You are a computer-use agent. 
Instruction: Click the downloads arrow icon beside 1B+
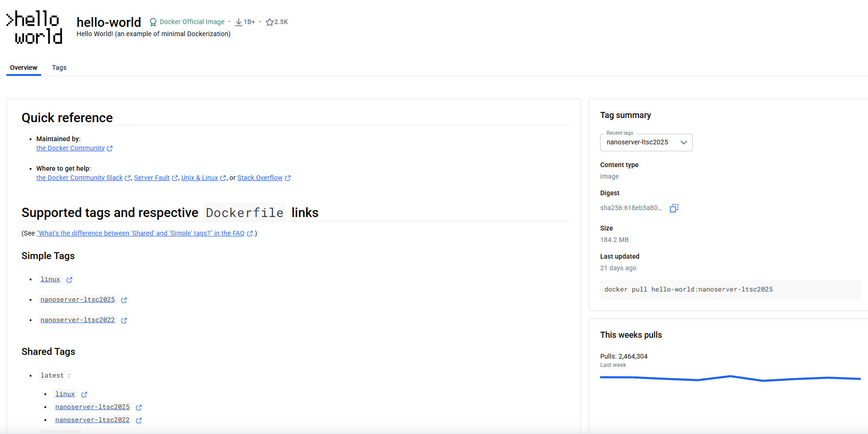click(239, 22)
